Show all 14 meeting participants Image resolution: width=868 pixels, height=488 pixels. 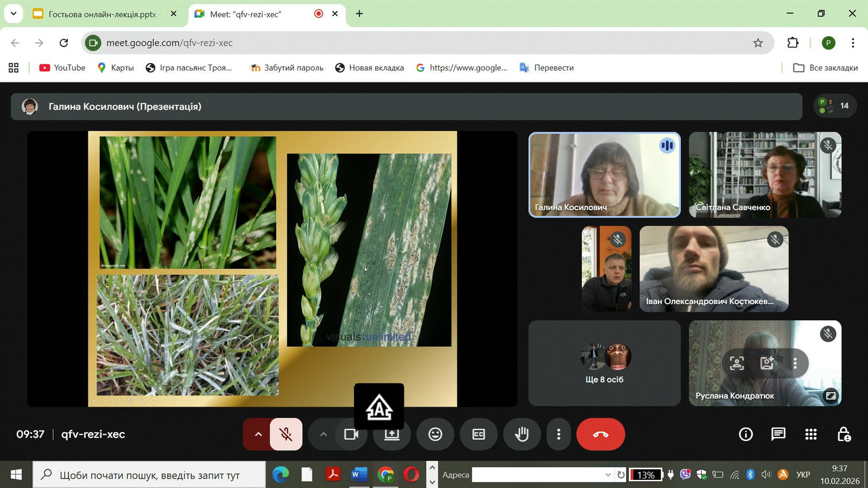[835, 106]
